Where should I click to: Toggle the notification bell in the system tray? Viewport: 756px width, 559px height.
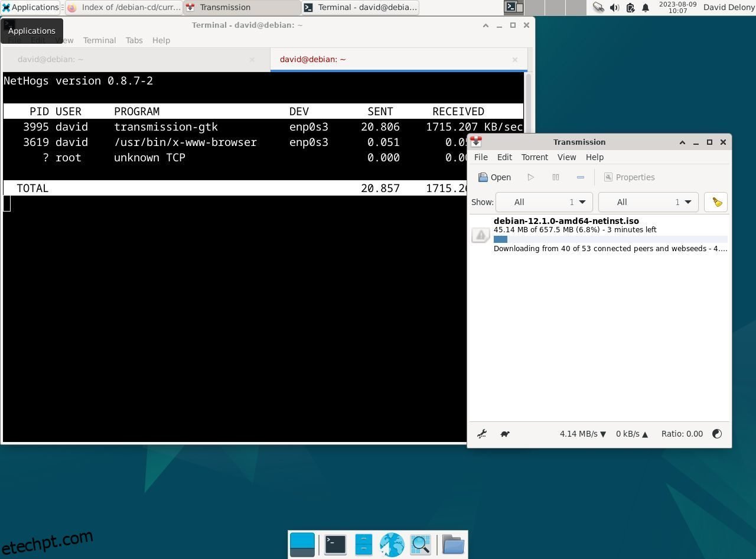[644, 8]
